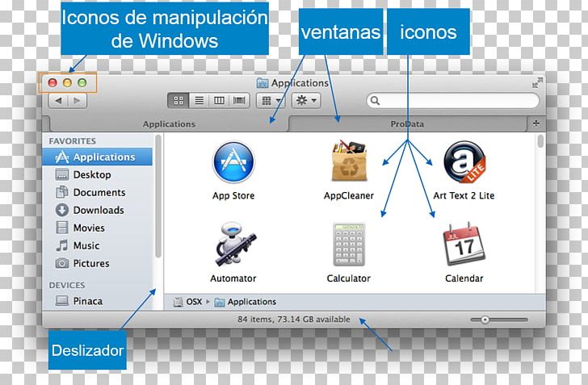Open Pictures in the sidebar
This screenshot has height=385, width=588.
[x=98, y=264]
